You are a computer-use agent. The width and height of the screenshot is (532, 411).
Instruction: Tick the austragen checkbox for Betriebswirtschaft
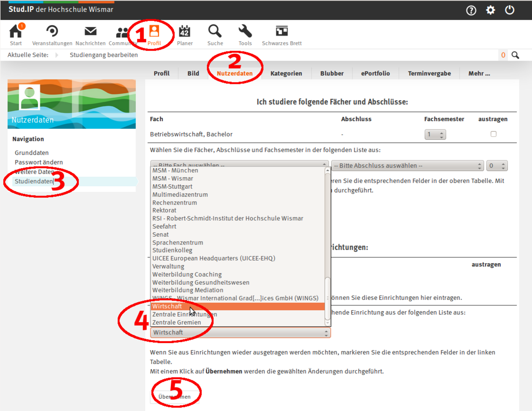tap(493, 134)
